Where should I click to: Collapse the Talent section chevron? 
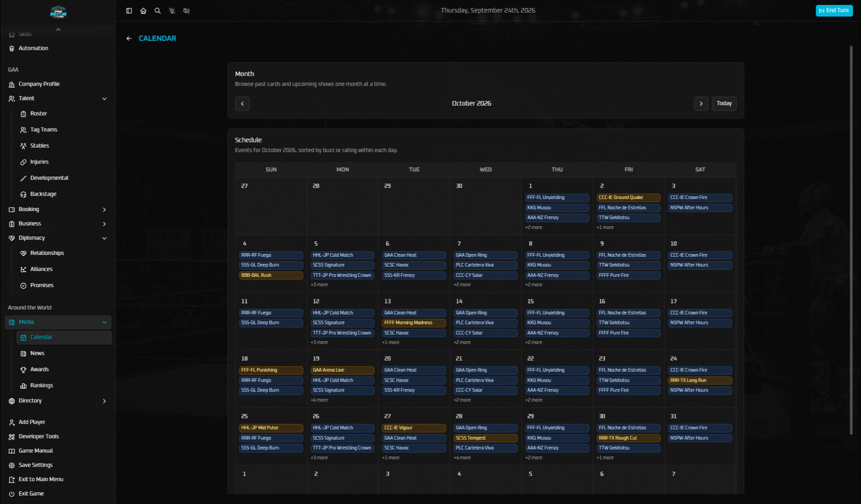pyautogui.click(x=105, y=99)
